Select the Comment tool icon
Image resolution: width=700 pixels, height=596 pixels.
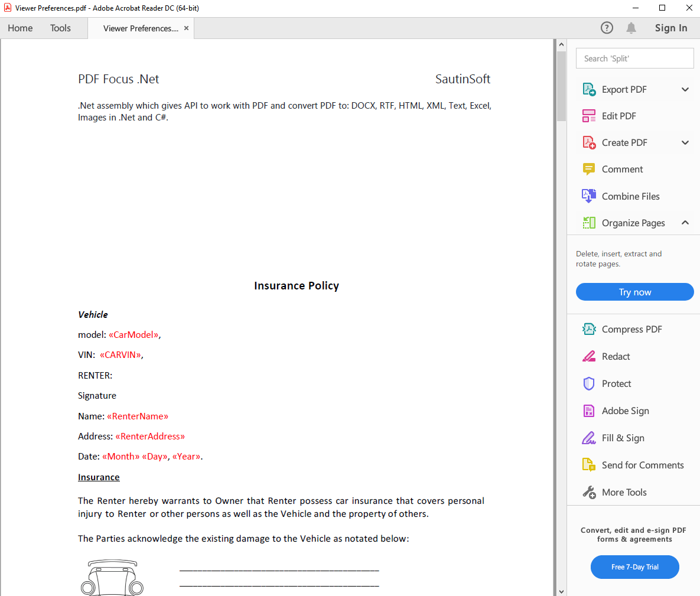tap(589, 170)
